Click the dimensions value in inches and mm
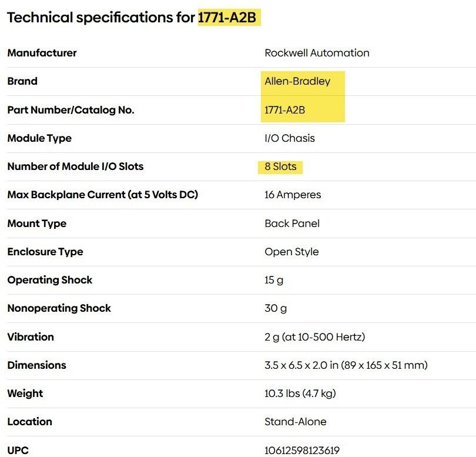The width and height of the screenshot is (476, 457). (x=346, y=365)
